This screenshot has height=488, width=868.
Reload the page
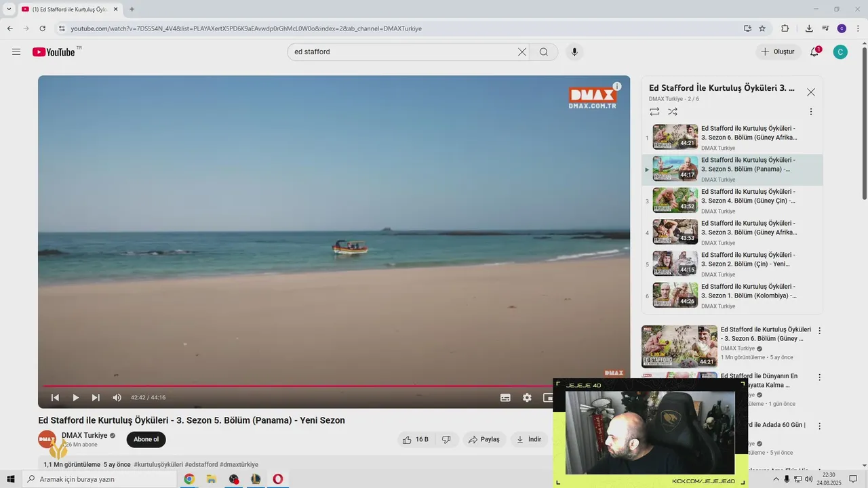coord(42,28)
